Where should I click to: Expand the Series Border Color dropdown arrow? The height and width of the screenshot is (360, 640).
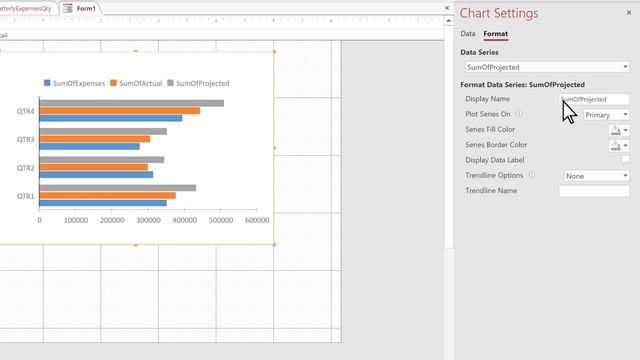[625, 146]
